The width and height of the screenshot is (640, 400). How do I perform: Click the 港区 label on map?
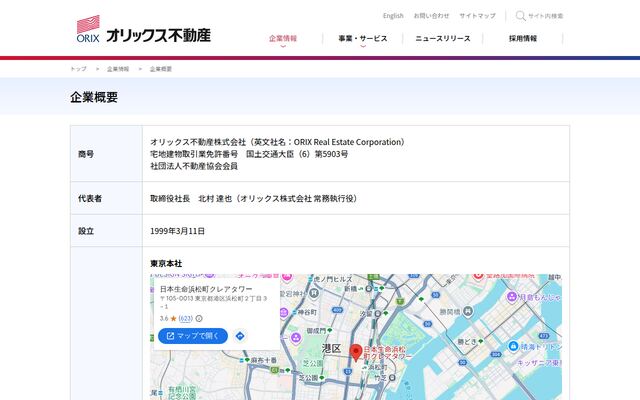click(331, 348)
